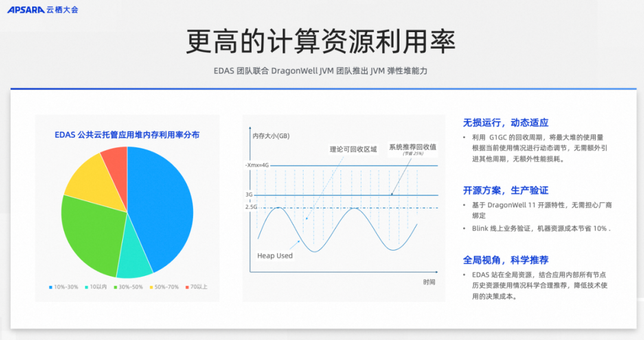Viewport: 644px width, 340px height.
Task: Click the 2.5G axis label
Action: click(x=251, y=207)
